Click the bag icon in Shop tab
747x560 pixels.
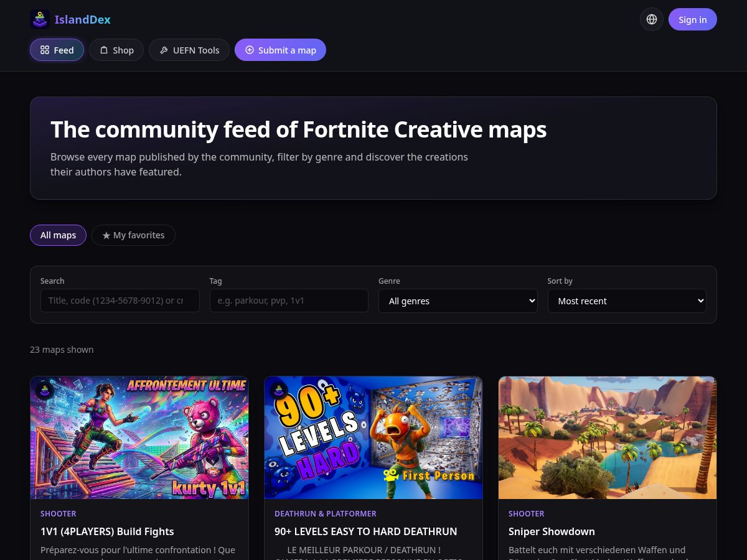[x=104, y=50]
